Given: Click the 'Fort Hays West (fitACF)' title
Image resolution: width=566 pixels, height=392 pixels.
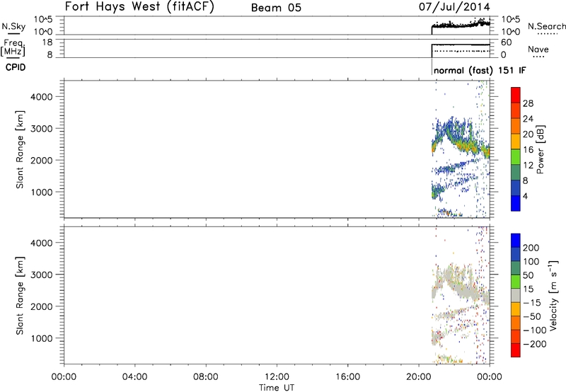Looking at the screenshot, I should (139, 7).
